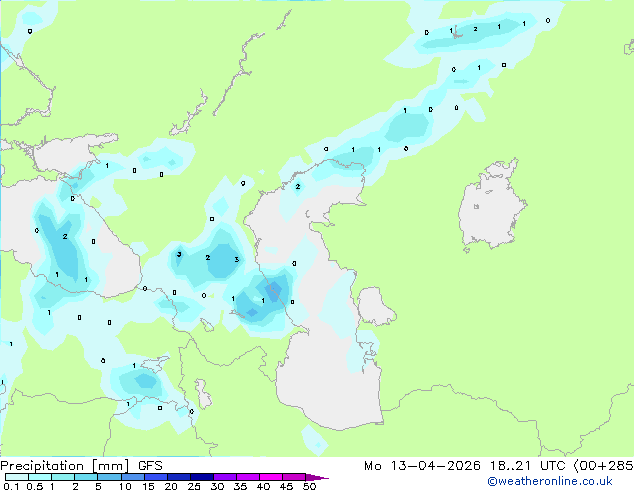Click the legend tick label "35"
The height and width of the screenshot is (490, 634).
(x=240, y=486)
